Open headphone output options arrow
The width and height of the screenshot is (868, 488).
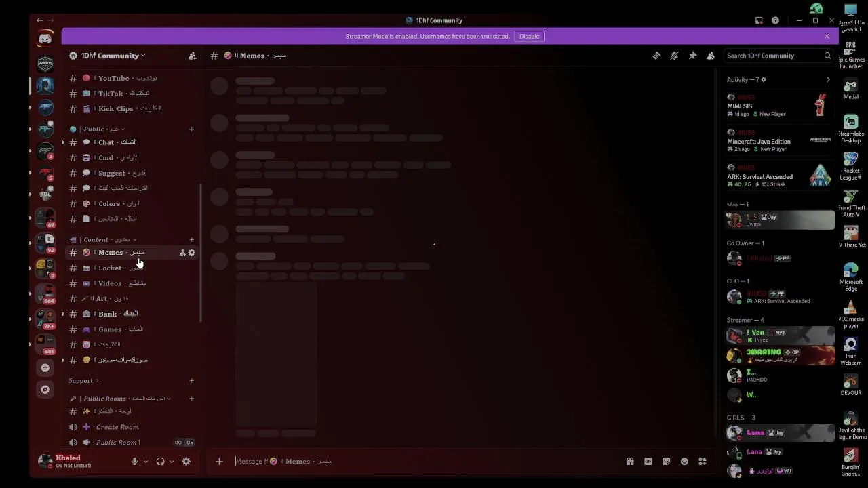[x=172, y=462]
